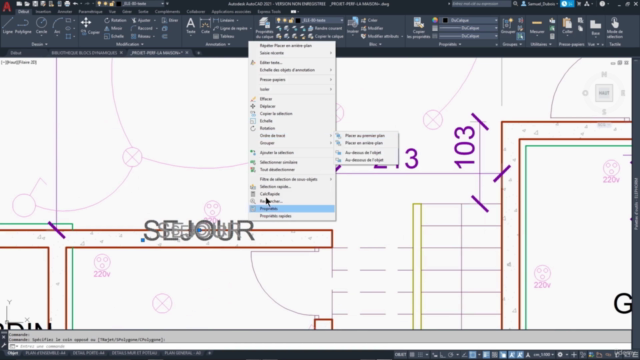Image resolution: width=640 pixels, height=360 pixels.
Task: Click Modifier attributs button
Action: click(380, 36)
